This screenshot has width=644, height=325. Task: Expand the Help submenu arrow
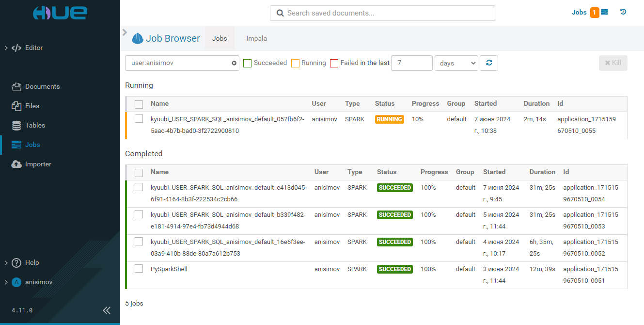(6, 263)
